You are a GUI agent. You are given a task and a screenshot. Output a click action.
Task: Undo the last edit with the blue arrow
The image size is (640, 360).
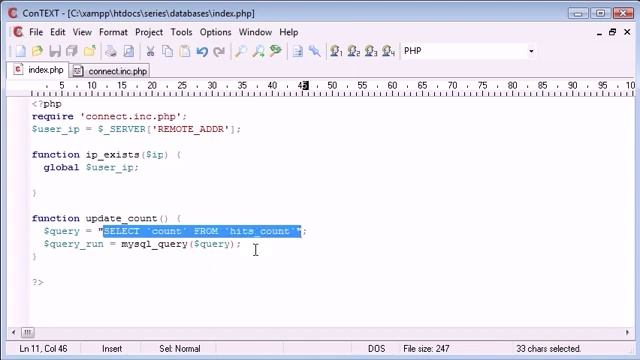pos(202,51)
